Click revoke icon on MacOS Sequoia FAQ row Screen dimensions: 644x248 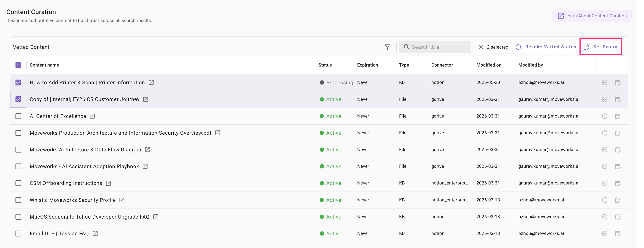coord(605,217)
